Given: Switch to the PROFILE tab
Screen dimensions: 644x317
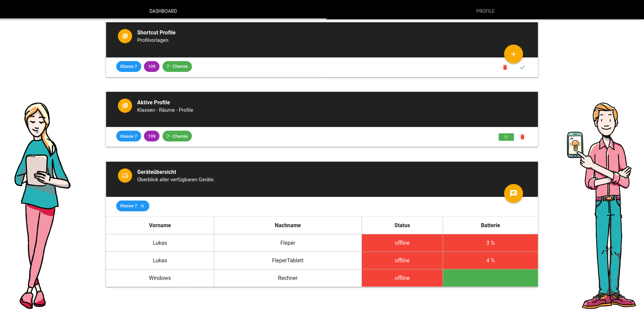Looking at the screenshot, I should click(x=485, y=11).
